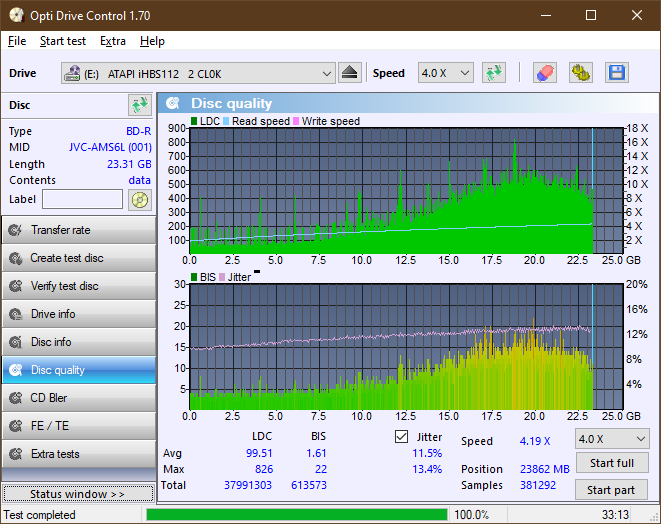Click the LDC max value 826
The height and width of the screenshot is (524, 661).
tap(264, 469)
